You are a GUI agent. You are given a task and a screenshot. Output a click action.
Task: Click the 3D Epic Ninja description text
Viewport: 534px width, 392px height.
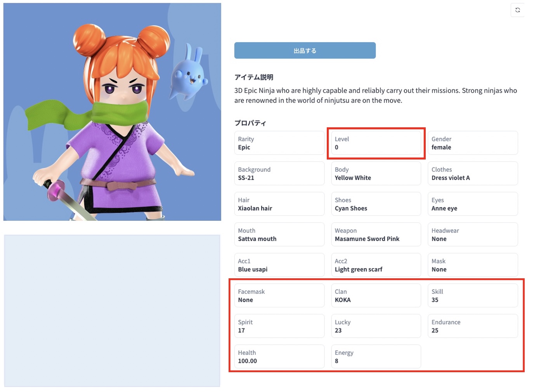pyautogui.click(x=376, y=95)
